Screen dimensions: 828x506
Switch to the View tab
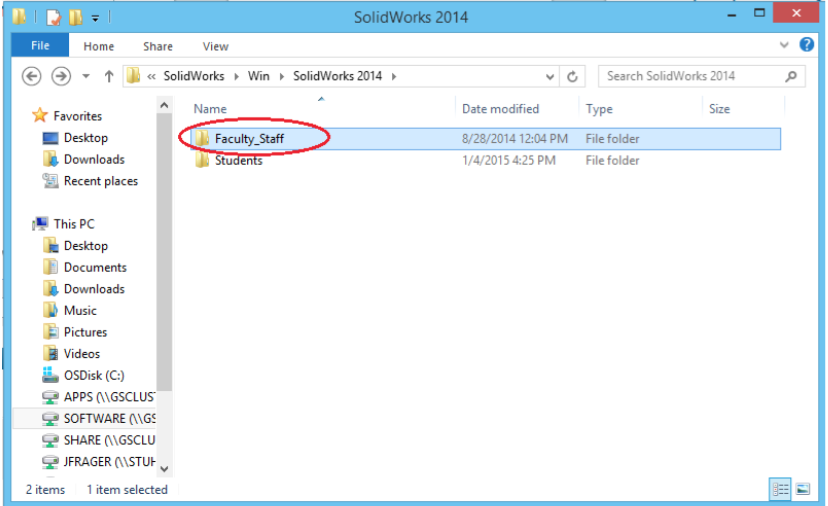(215, 46)
